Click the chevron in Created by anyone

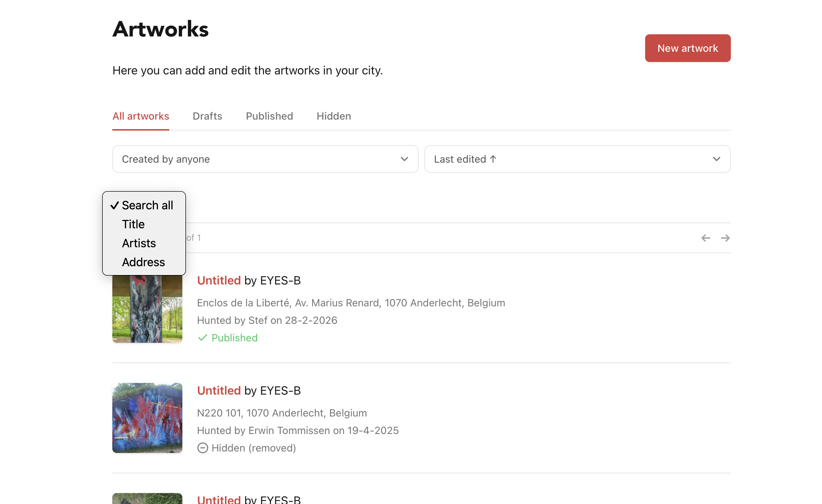click(404, 159)
